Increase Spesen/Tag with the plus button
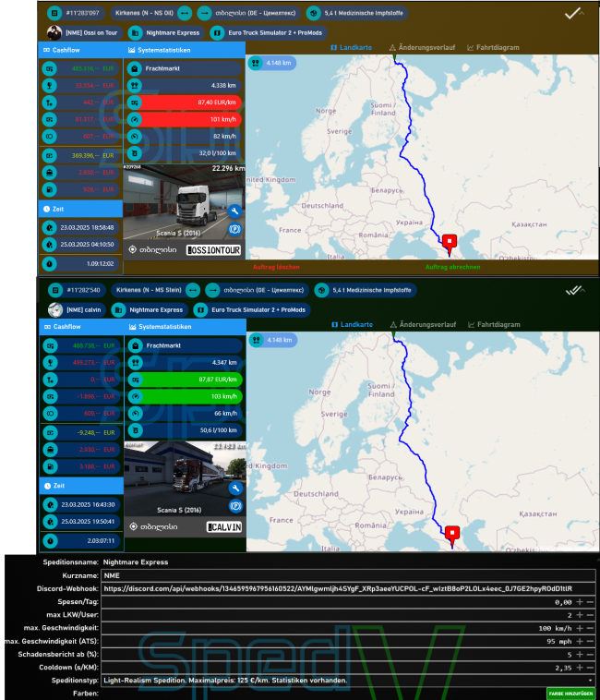Viewport: 600px width, 700px height. tap(580, 602)
